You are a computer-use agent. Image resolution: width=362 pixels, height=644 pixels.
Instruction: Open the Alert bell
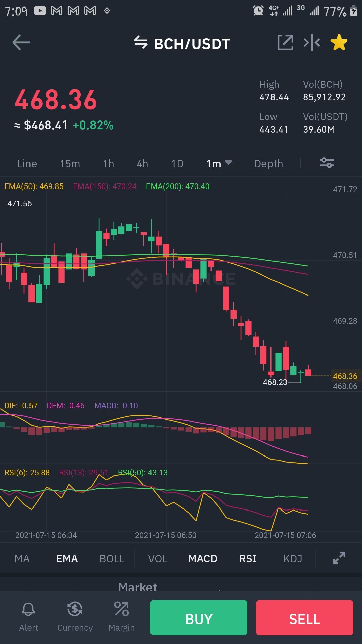(28, 617)
